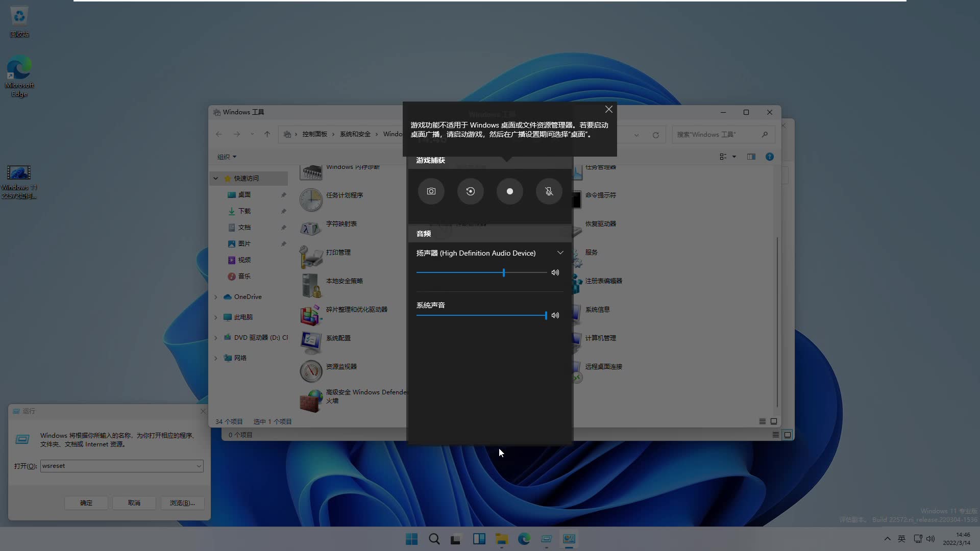This screenshot has width=980, height=551.
Task: Open 字符映射表 tool
Action: click(340, 223)
